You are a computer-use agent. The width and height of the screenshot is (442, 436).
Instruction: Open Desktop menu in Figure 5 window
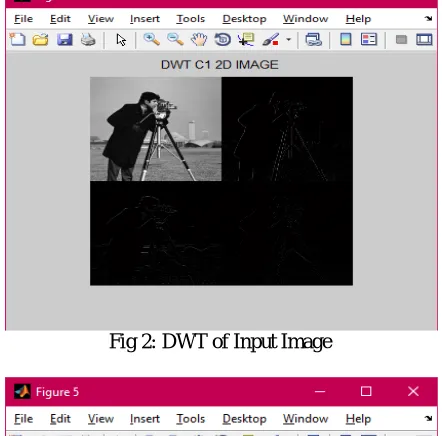[244, 419]
